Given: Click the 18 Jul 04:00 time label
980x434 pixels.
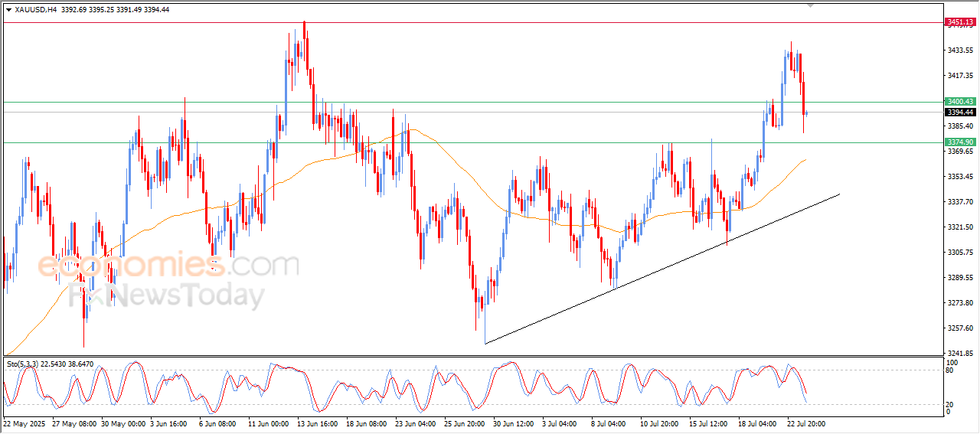Looking at the screenshot, I should 757,423.
